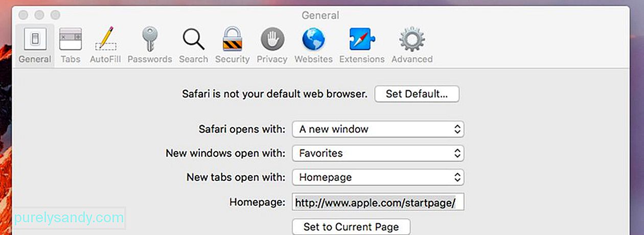This screenshot has height=235, width=644.
Task: Expand the 'Safari opens with' dropdown
Action: [378, 129]
